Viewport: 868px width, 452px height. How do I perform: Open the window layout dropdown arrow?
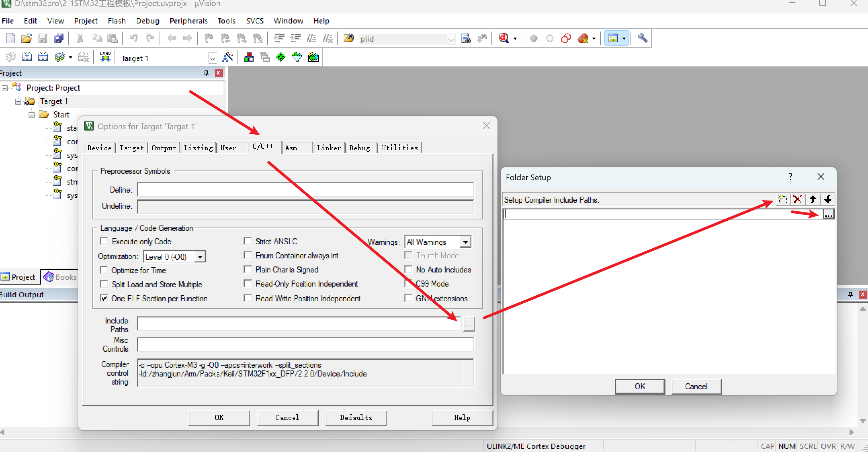[624, 39]
